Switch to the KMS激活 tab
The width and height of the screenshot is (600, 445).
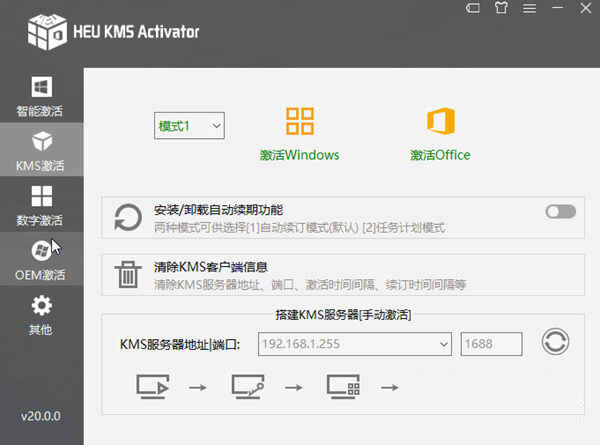click(41, 150)
